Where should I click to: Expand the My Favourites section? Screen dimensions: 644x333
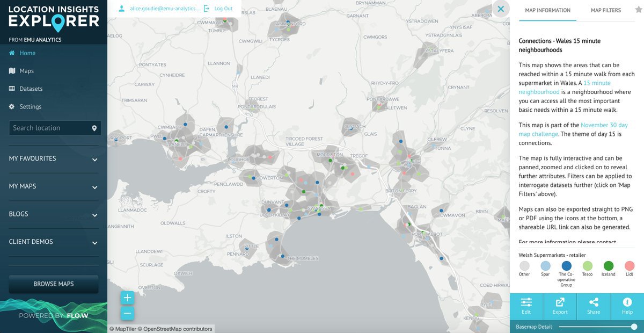(94, 160)
